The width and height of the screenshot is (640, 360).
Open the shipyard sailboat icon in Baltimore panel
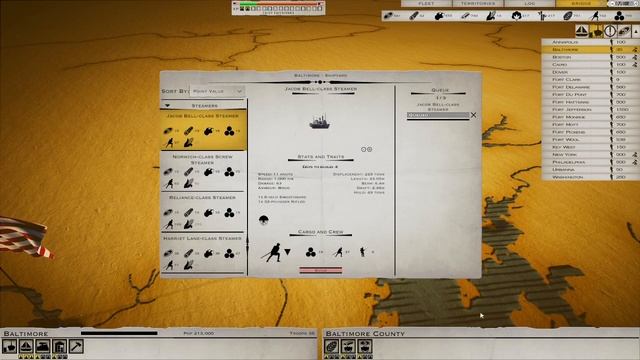(26, 347)
